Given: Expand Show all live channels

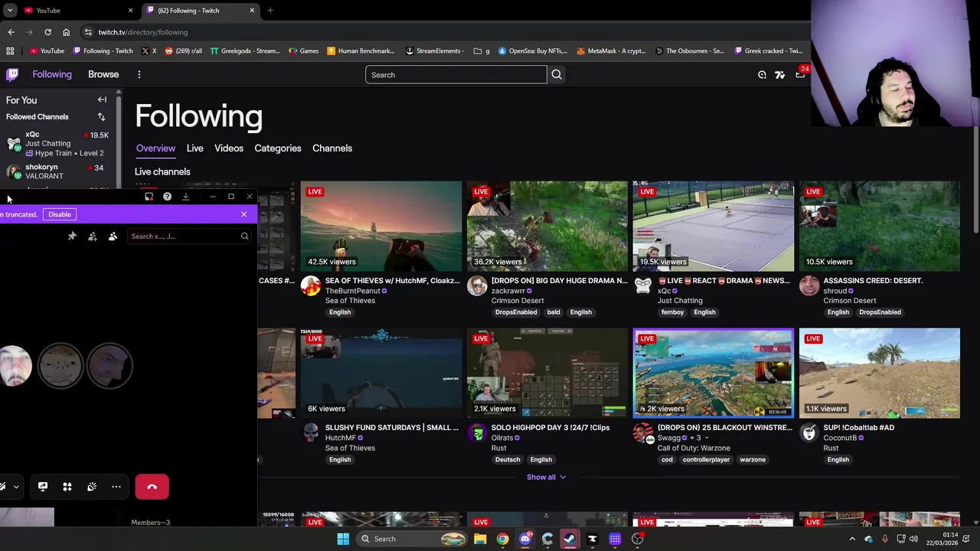Looking at the screenshot, I should 546,477.
